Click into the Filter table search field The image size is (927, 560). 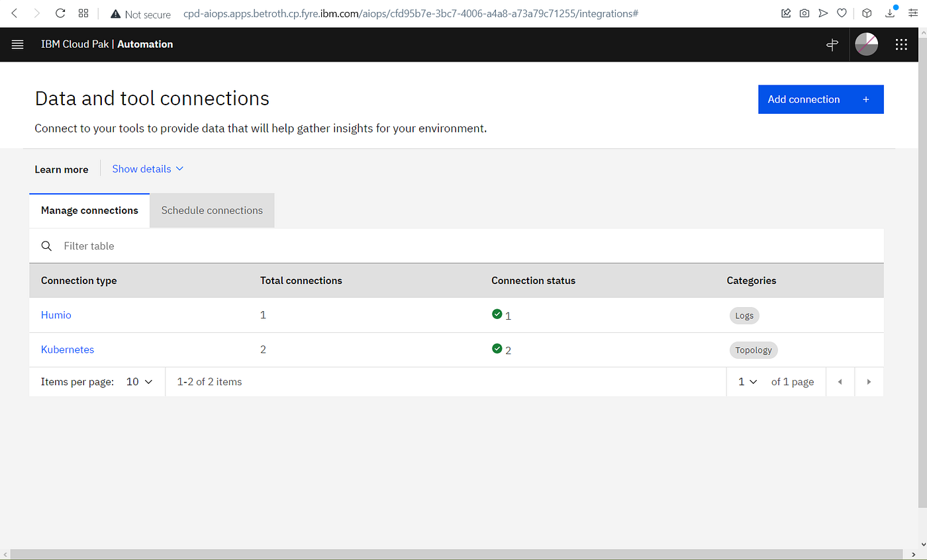(457, 246)
